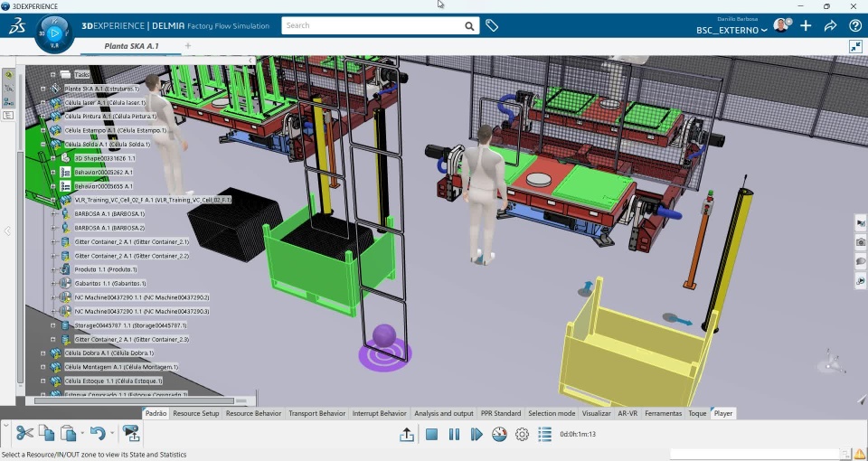Switch to Analysis and output tab
Screen dimensions: 868x461
click(x=444, y=413)
